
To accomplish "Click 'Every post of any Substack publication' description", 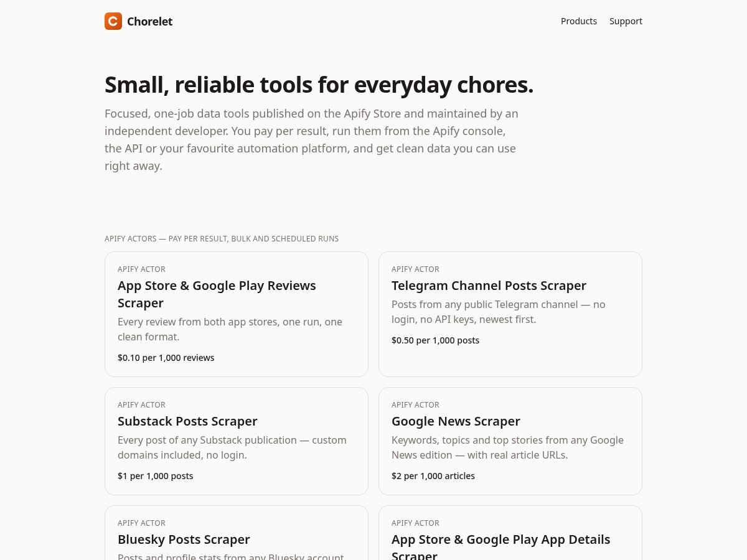I will pos(232,447).
